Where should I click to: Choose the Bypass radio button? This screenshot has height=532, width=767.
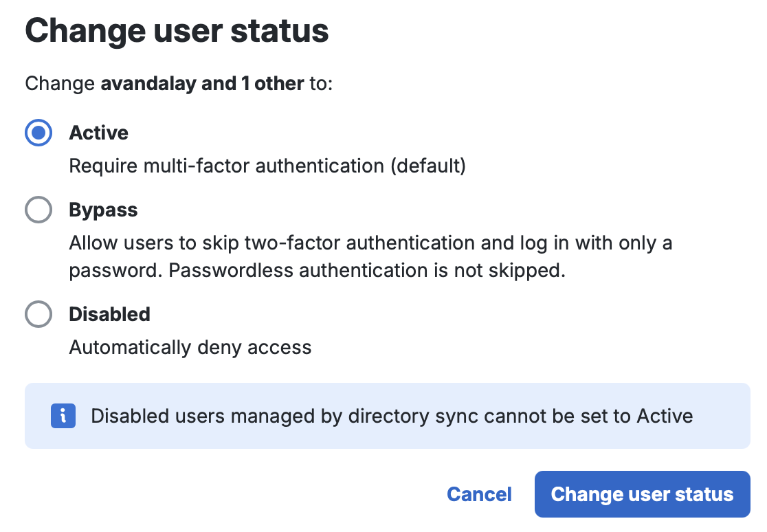tap(38, 210)
